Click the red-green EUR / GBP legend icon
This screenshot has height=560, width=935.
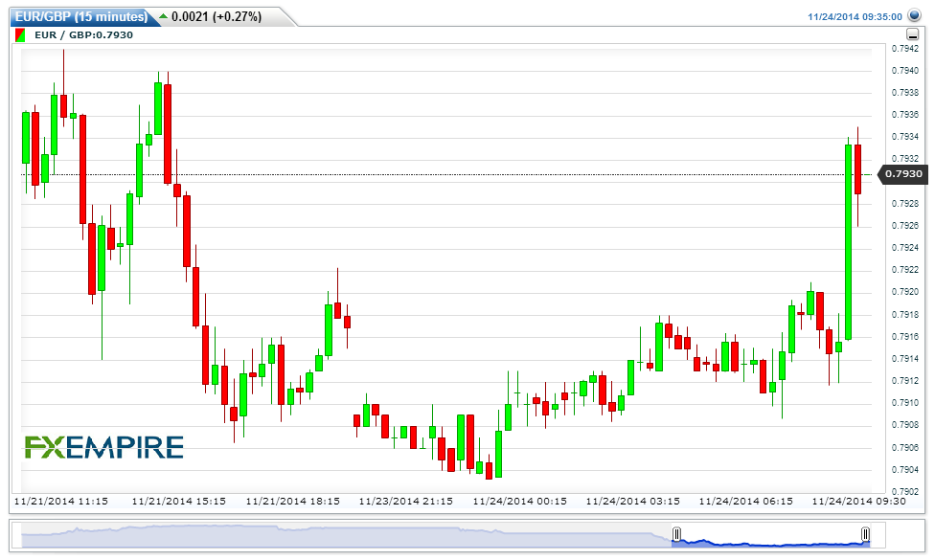point(20,35)
